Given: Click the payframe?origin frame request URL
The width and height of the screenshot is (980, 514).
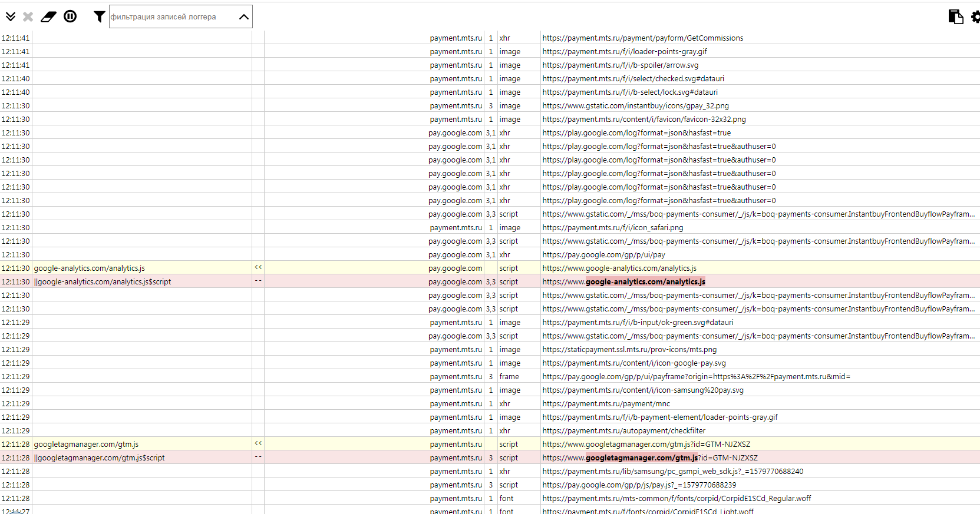Looking at the screenshot, I should click(x=697, y=377).
